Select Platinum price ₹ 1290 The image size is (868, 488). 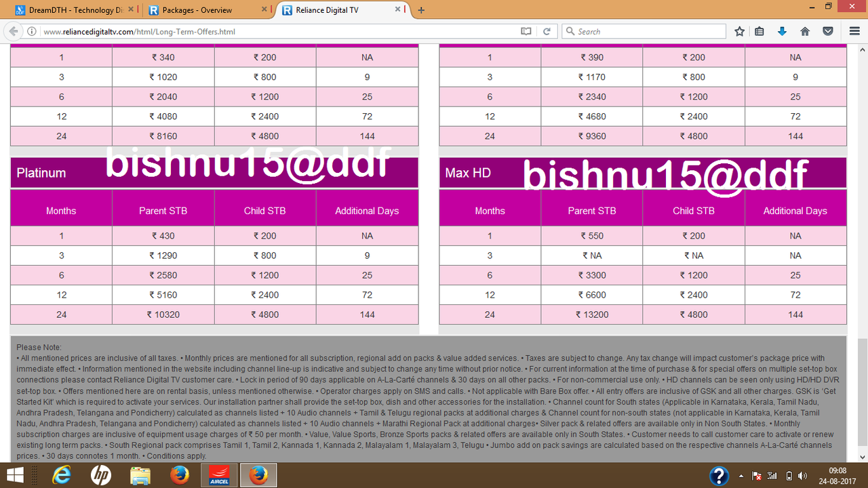163,256
